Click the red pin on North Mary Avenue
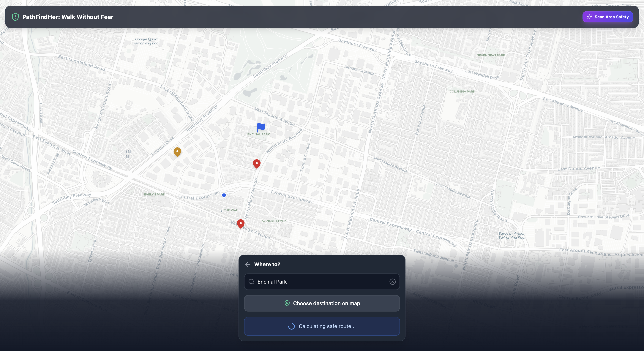Image resolution: width=644 pixels, height=351 pixels. (256, 164)
